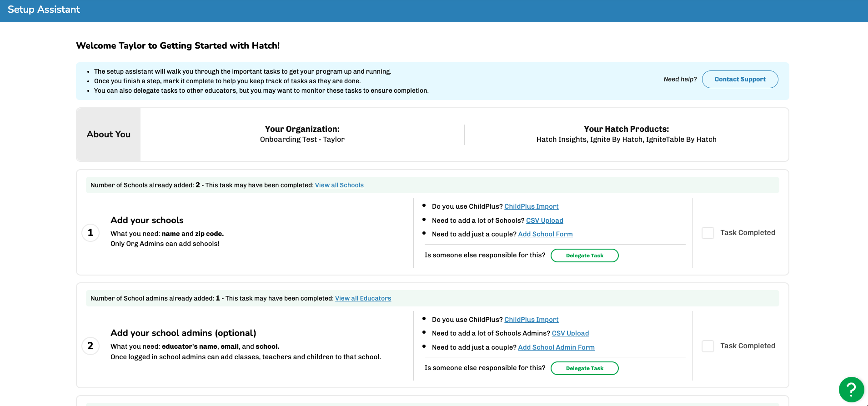This screenshot has width=868, height=406.
Task: Open ChildPlus Import link for schools
Action: tap(531, 206)
